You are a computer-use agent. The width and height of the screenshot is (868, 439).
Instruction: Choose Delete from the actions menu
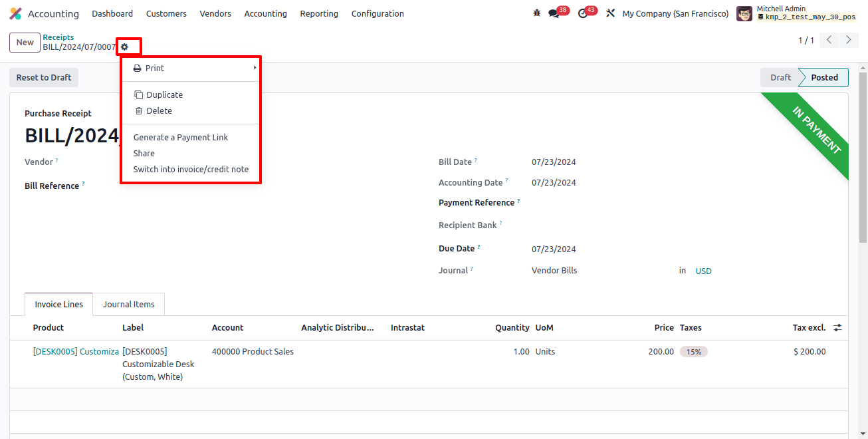pyautogui.click(x=191, y=110)
